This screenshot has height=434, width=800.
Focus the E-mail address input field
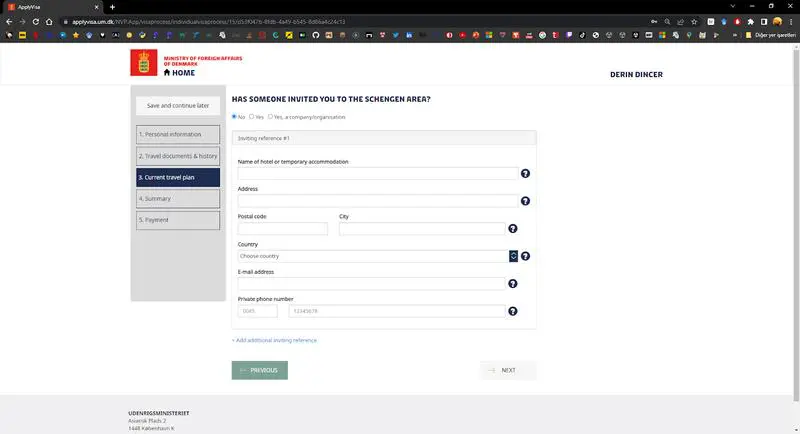371,284
